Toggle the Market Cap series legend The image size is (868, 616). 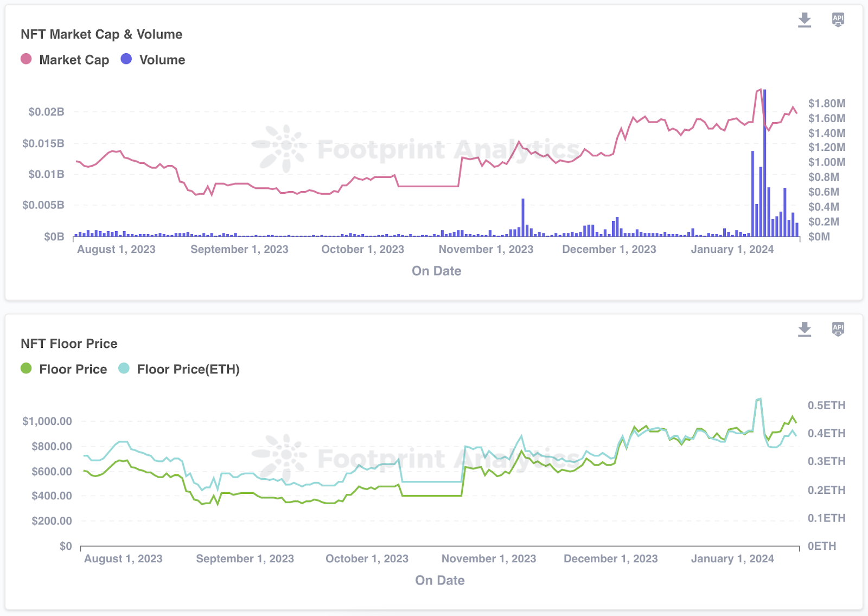pos(74,60)
